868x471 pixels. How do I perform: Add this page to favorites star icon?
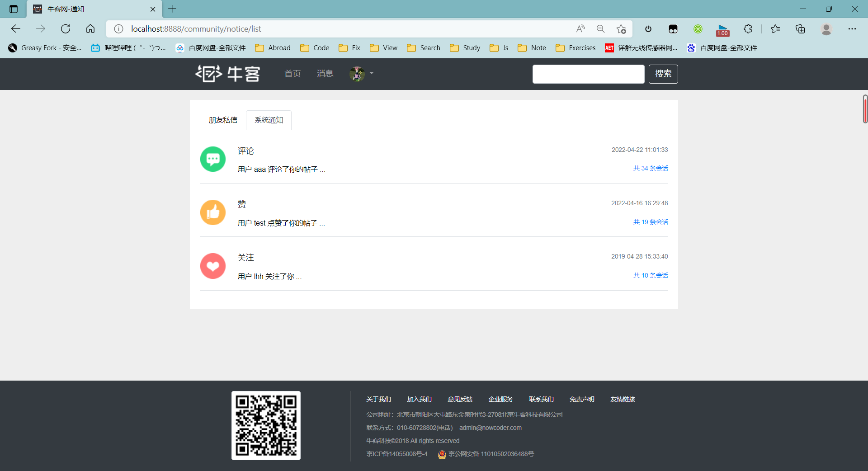621,29
